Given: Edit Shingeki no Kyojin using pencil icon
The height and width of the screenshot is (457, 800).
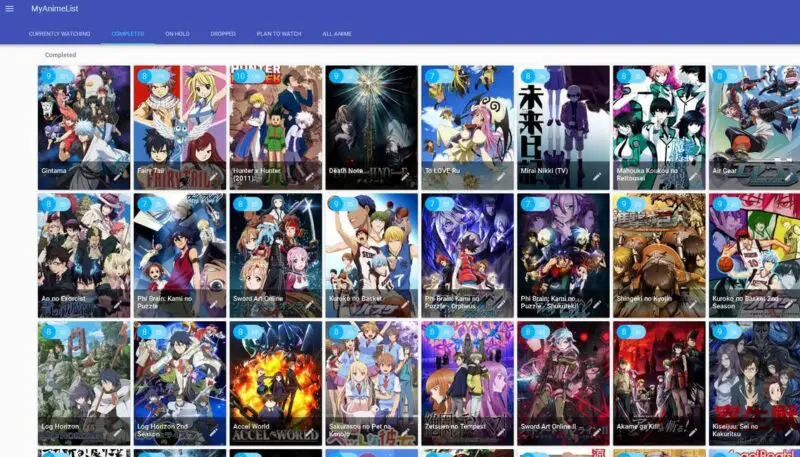Looking at the screenshot, I should click(x=693, y=304).
